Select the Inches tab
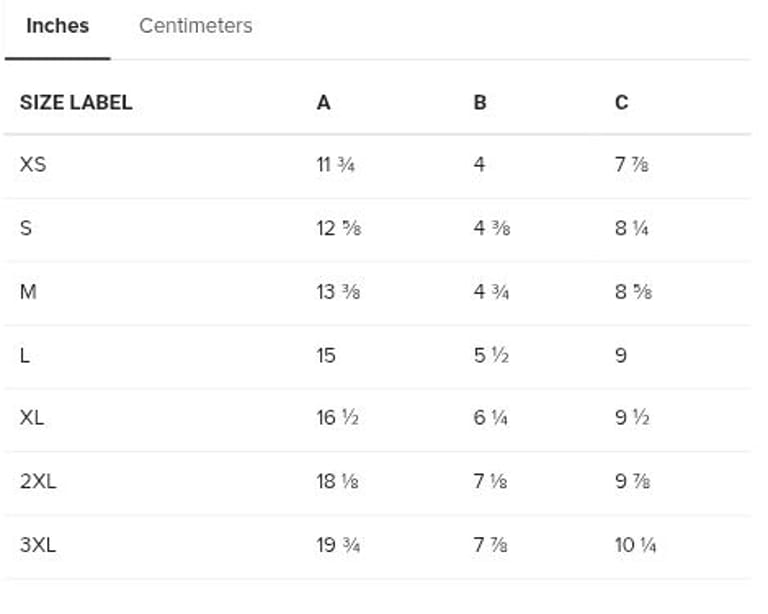The image size is (768, 614). (x=57, y=26)
